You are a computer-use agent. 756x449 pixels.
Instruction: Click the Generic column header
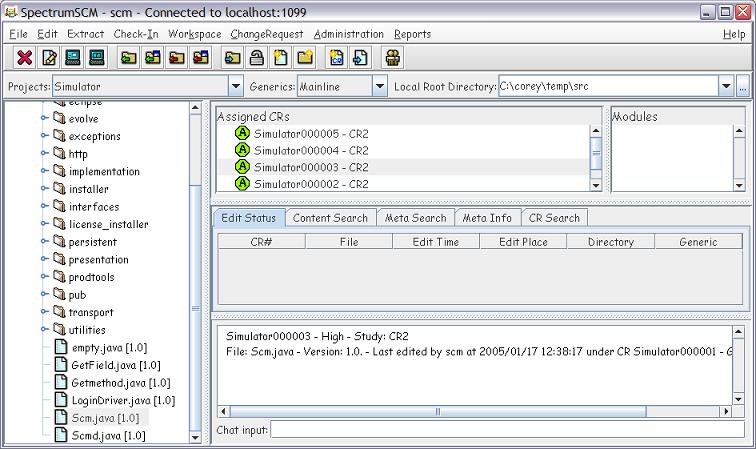pyautogui.click(x=698, y=242)
